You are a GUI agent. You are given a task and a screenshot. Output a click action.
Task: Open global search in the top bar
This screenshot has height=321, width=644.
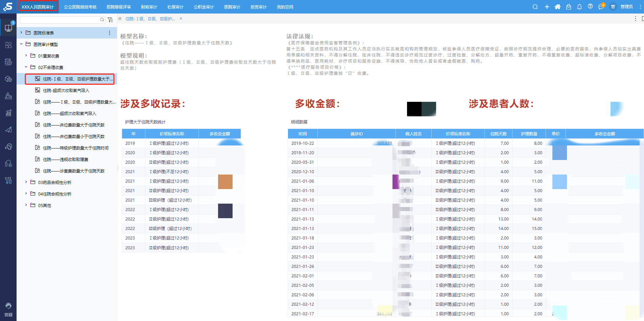[535, 6]
